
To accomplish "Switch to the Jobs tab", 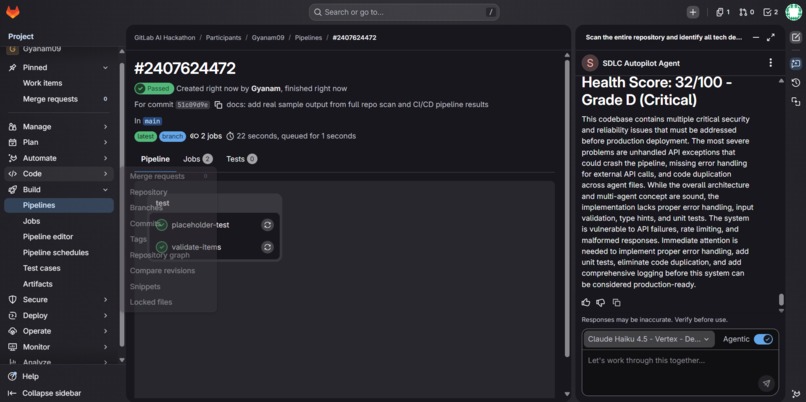I will pos(197,159).
